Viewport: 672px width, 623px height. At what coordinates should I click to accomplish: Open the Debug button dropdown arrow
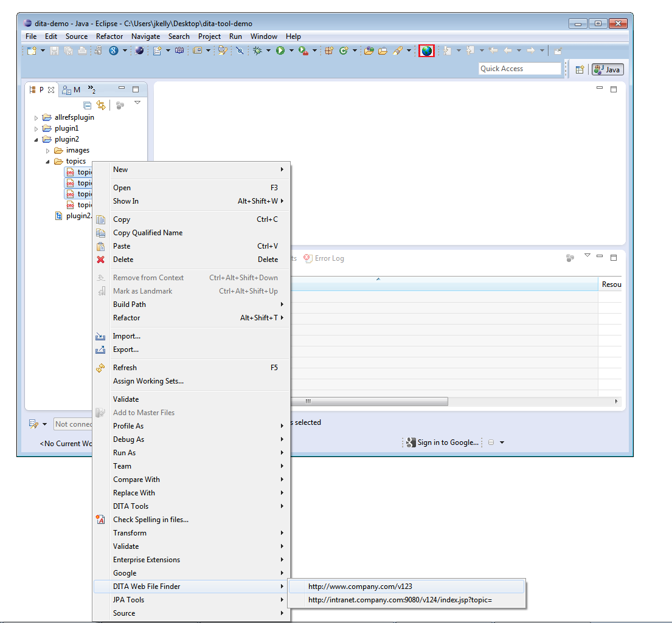tap(268, 50)
